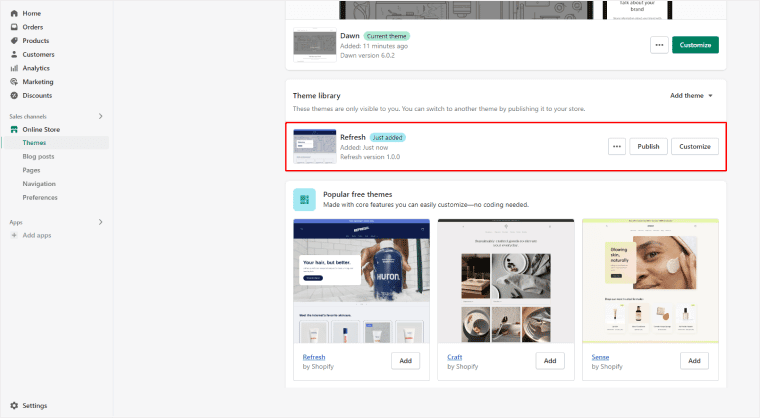
Task: Open Discounts via its badge icon
Action: pyautogui.click(x=14, y=96)
